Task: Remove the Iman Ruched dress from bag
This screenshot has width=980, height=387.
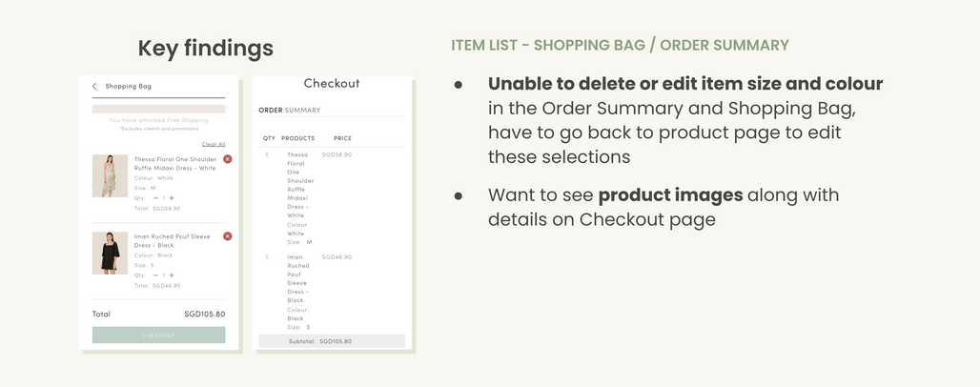Action: [x=227, y=236]
